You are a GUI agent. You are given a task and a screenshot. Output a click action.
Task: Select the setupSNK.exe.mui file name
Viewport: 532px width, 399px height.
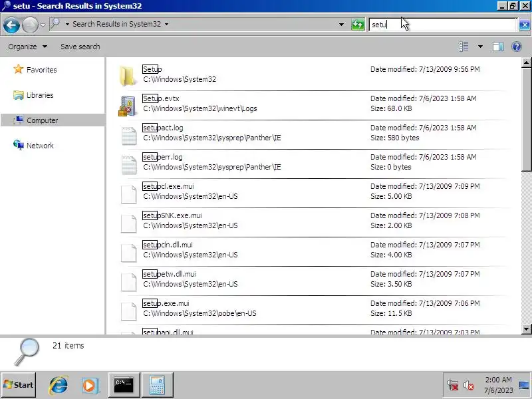[172, 215]
